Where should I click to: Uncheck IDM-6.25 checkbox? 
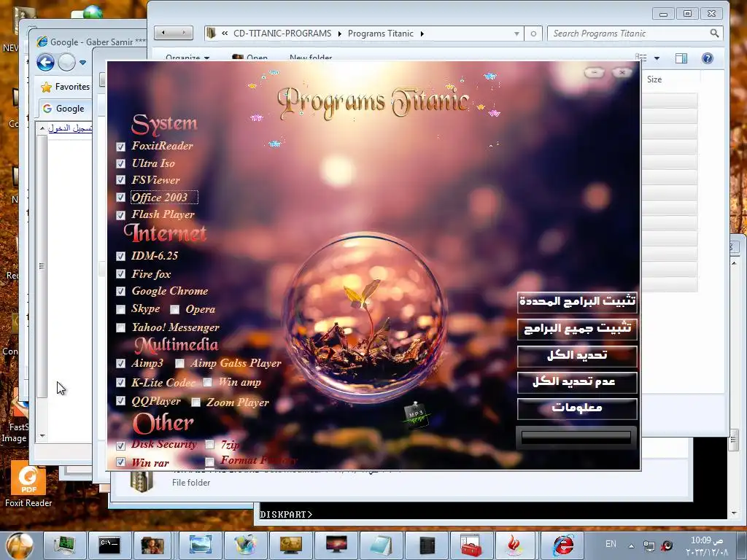121,256
